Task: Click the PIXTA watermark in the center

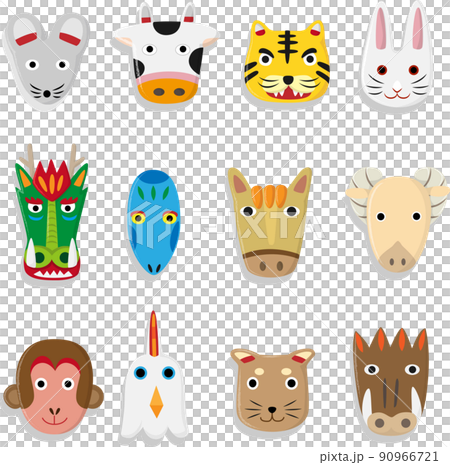Action: tap(258, 224)
